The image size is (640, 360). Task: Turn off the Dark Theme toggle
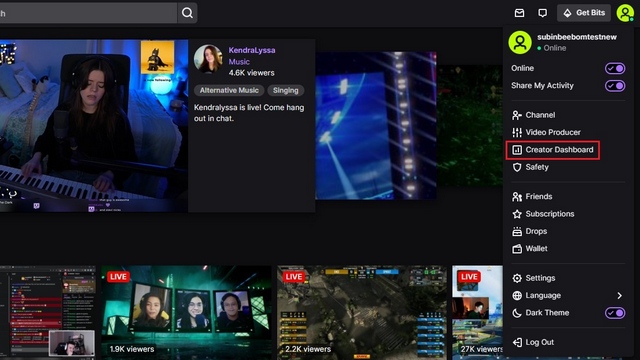click(x=615, y=313)
